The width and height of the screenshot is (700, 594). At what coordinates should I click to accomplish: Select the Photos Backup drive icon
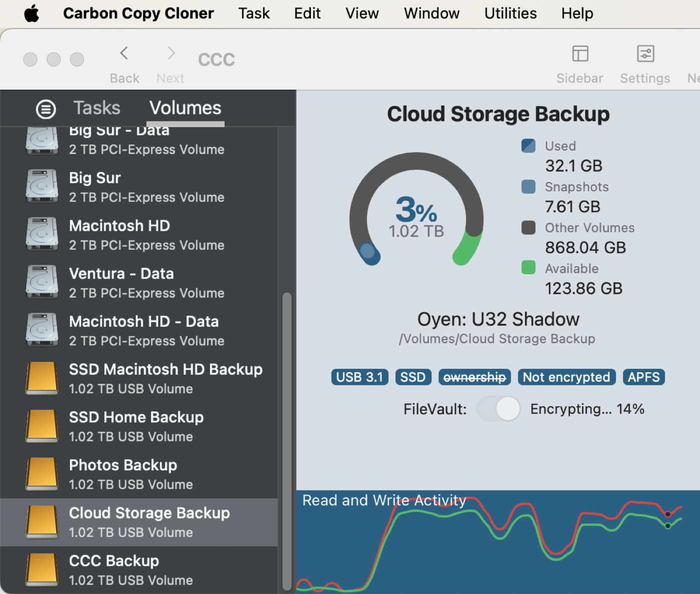pyautogui.click(x=42, y=474)
